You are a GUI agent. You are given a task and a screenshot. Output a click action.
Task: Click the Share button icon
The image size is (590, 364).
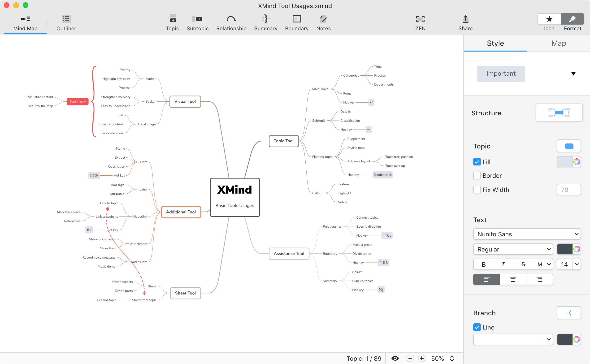465,19
